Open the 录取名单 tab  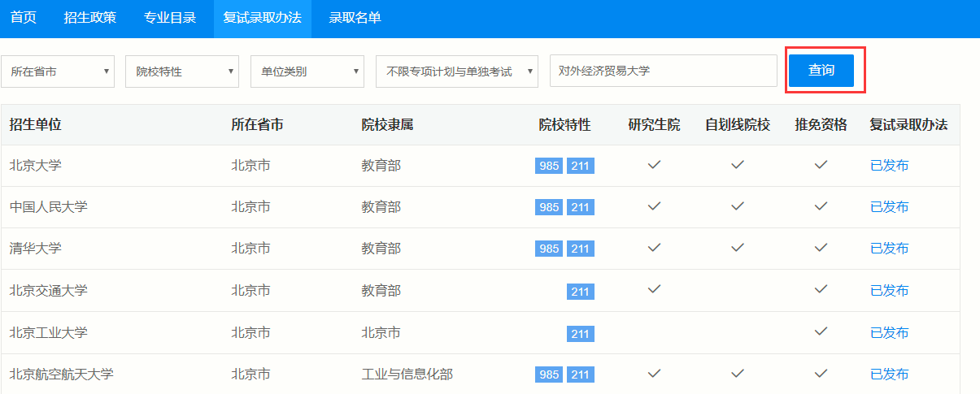(355, 18)
